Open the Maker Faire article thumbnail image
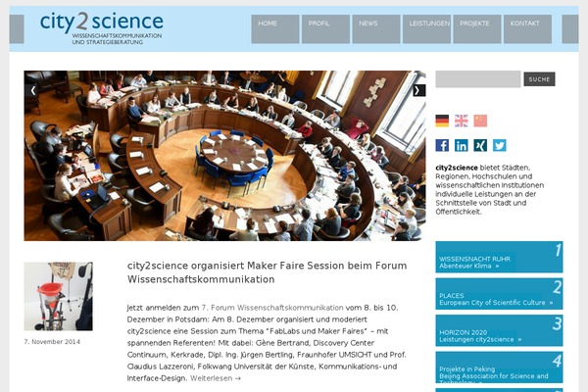 click(x=59, y=296)
